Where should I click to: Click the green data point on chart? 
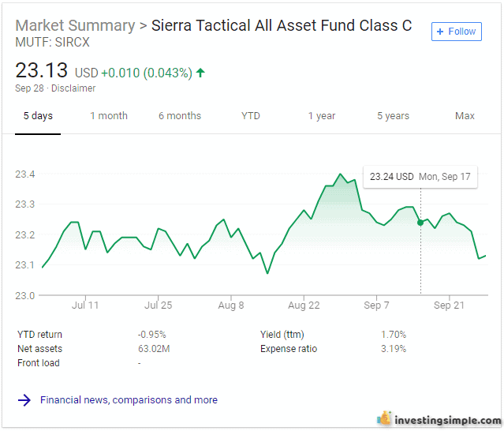coord(420,223)
